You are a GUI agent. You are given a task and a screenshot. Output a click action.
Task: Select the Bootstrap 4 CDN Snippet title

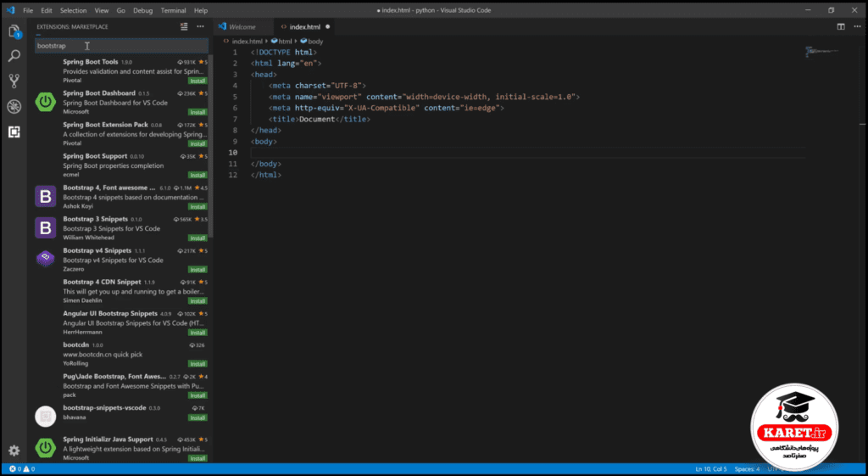pyautogui.click(x=102, y=282)
